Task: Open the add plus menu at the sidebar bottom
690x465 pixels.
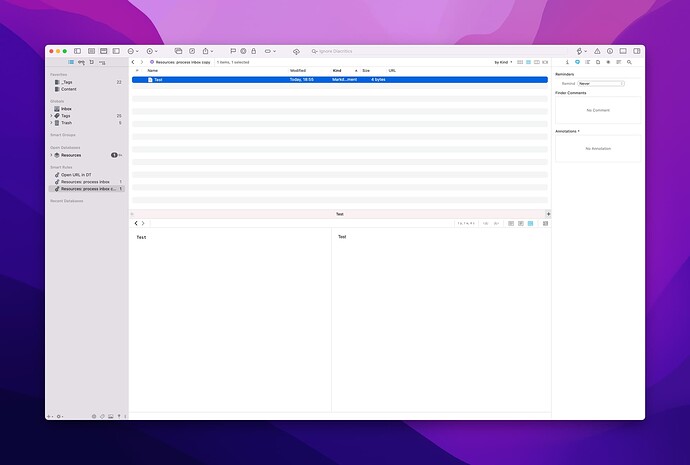Action: (x=50, y=416)
